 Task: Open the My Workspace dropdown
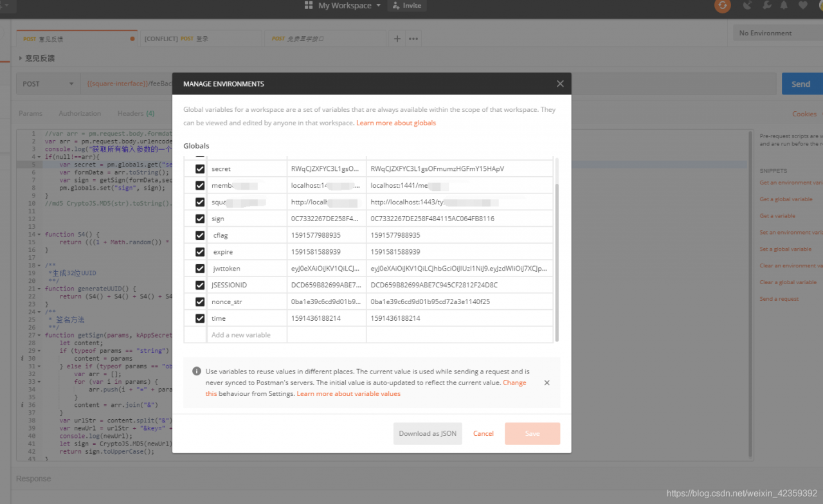349,5
